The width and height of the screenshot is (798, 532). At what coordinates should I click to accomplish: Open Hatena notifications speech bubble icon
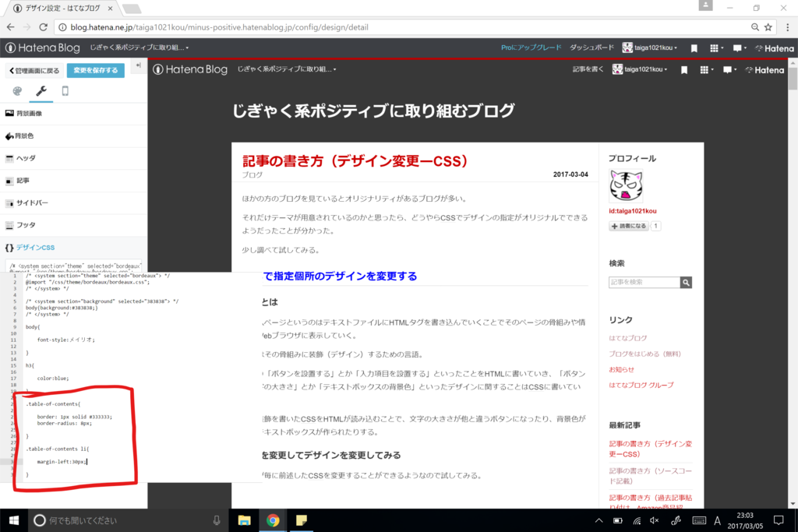click(738, 48)
